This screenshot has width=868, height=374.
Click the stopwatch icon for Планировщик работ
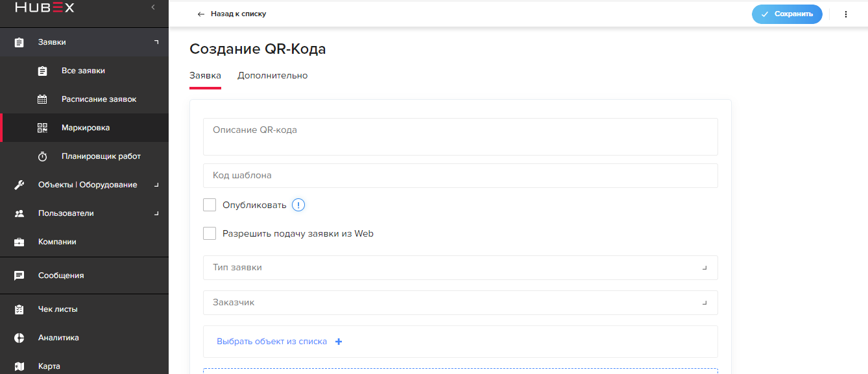pos(42,156)
